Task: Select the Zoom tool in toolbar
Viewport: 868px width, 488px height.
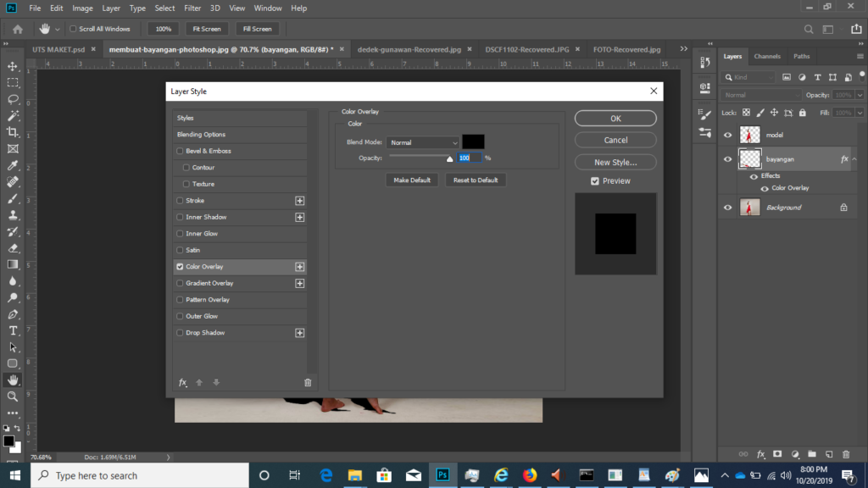Action: point(13,396)
